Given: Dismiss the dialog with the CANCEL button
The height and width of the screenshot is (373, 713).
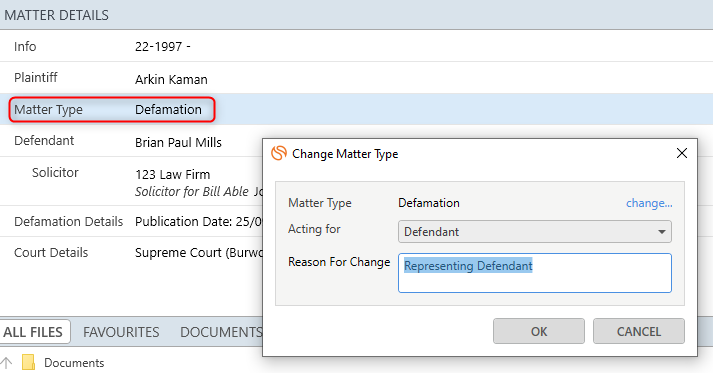Looking at the screenshot, I should point(638,331).
